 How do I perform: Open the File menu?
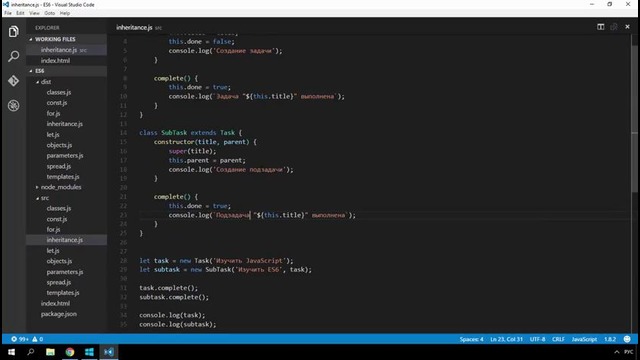coord(8,13)
